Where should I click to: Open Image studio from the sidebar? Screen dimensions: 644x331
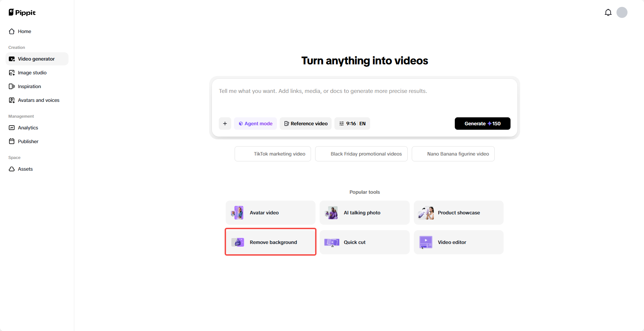[32, 73]
